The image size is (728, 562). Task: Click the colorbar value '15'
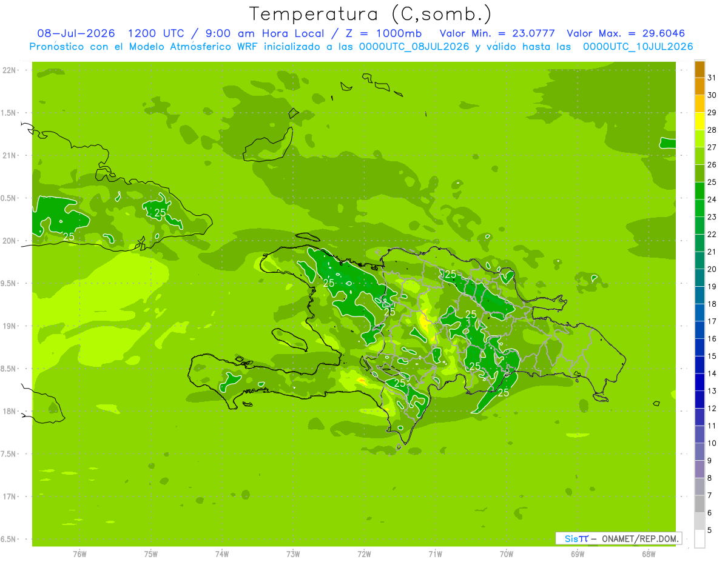[712, 356]
